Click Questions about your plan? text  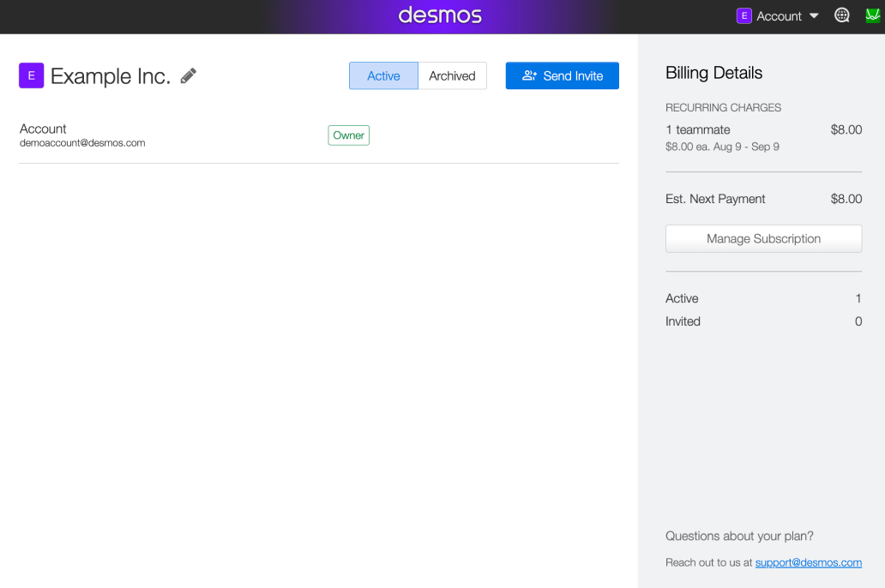tap(739, 536)
